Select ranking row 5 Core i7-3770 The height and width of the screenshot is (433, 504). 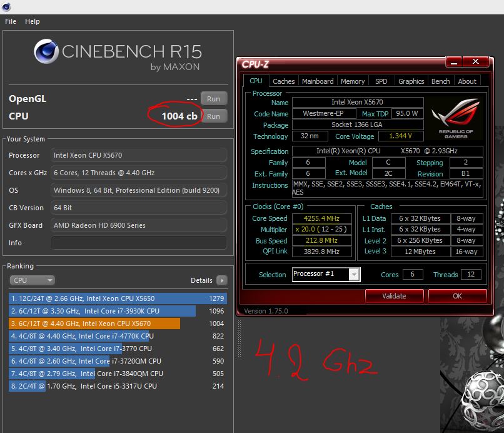118,349
